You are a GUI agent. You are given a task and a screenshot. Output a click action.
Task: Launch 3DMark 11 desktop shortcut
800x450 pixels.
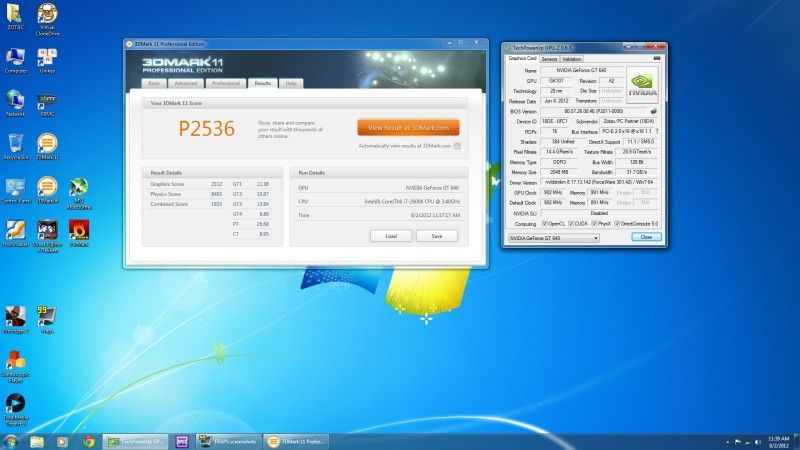tap(47, 147)
